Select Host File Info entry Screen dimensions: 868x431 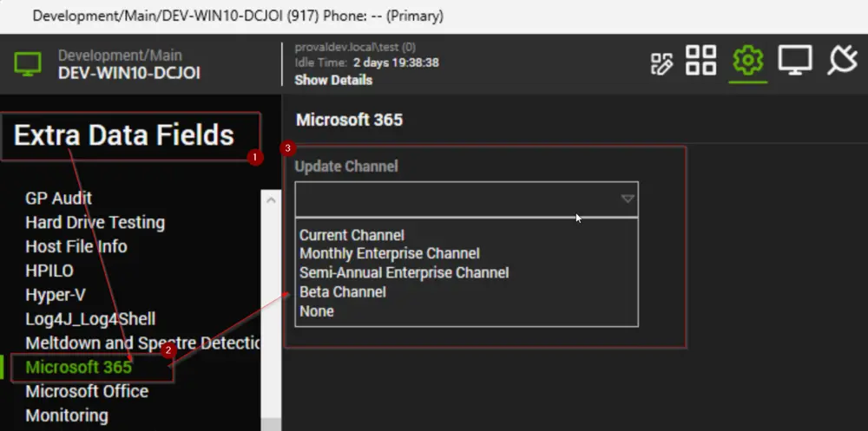(x=76, y=246)
